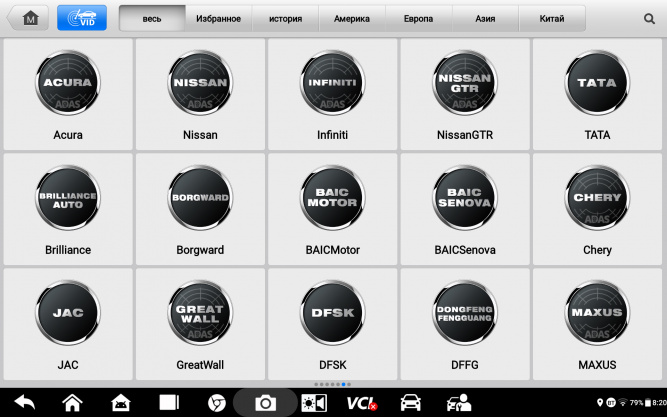Image resolution: width=667 pixels, height=417 pixels.
Task: Click the Brilliance label
Action: (68, 250)
